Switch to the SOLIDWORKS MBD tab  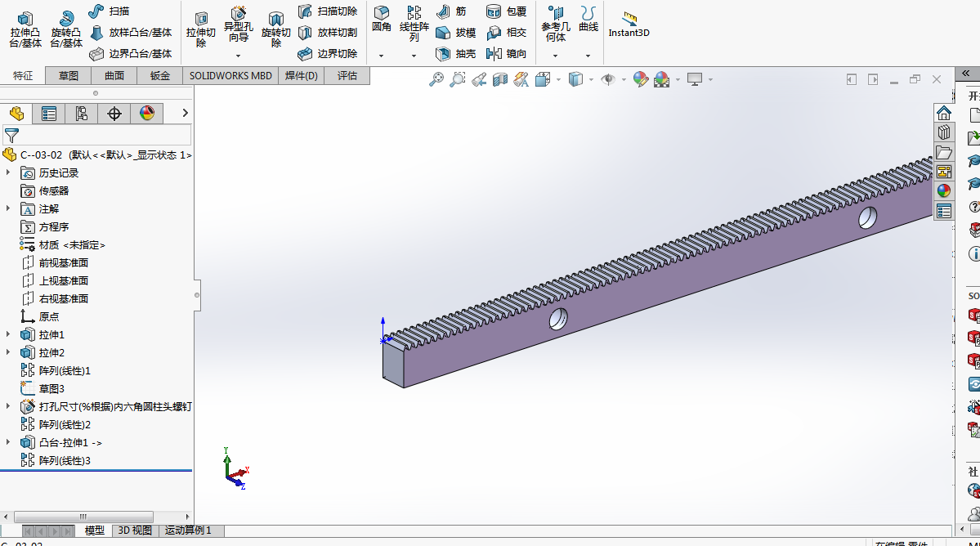pyautogui.click(x=230, y=75)
